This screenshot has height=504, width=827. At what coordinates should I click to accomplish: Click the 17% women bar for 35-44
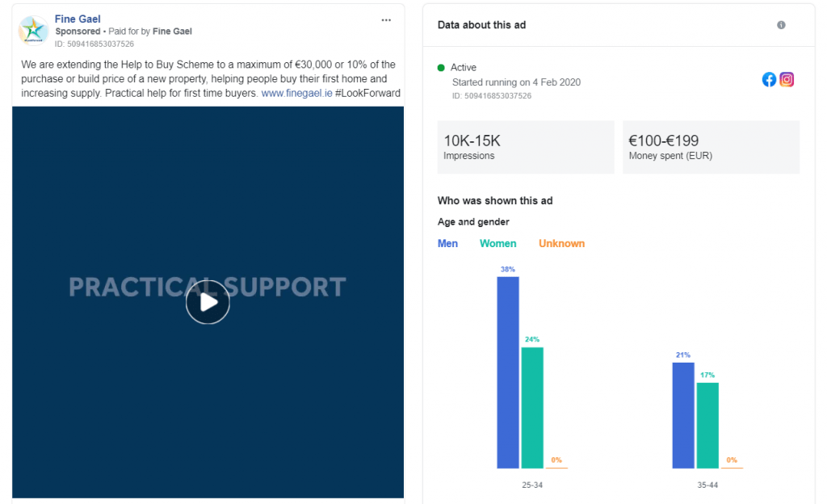pos(707,425)
